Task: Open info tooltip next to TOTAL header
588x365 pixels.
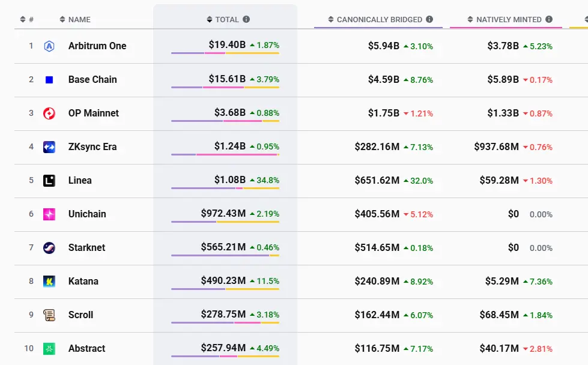Action: [x=246, y=20]
